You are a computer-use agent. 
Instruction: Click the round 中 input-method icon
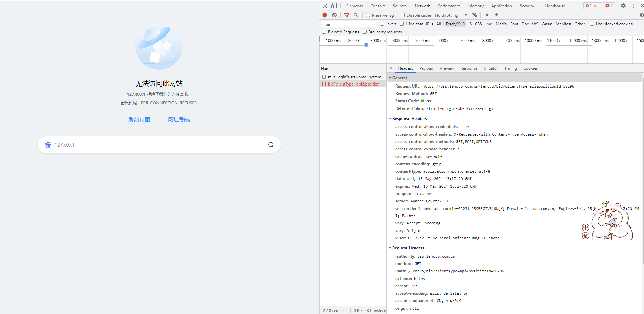pos(586,227)
